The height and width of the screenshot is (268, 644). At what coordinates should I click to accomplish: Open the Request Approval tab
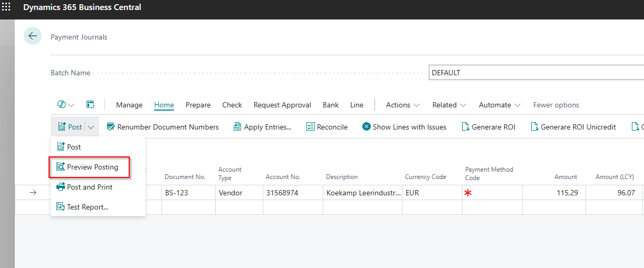click(x=282, y=105)
